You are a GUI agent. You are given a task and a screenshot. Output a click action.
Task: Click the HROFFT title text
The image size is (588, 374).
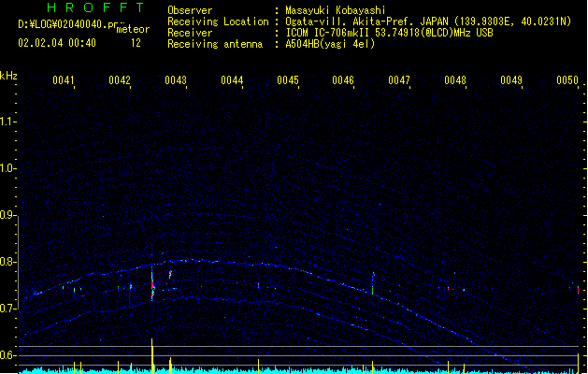pyautogui.click(x=95, y=7)
